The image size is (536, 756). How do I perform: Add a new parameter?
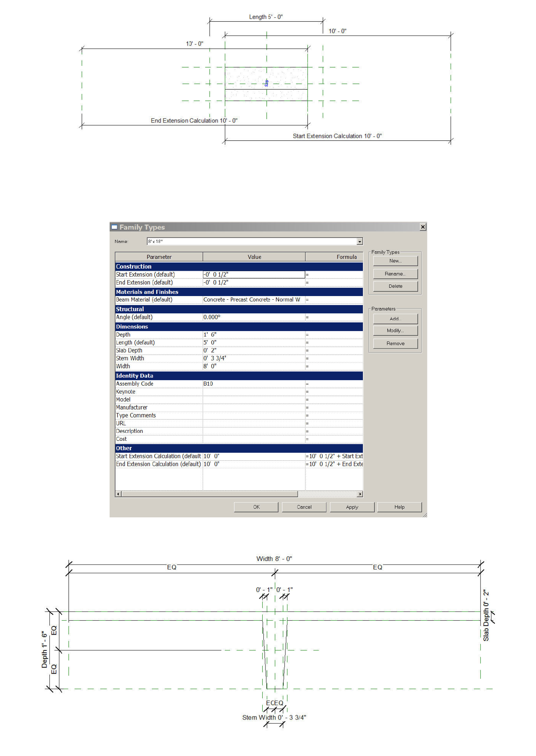395,319
